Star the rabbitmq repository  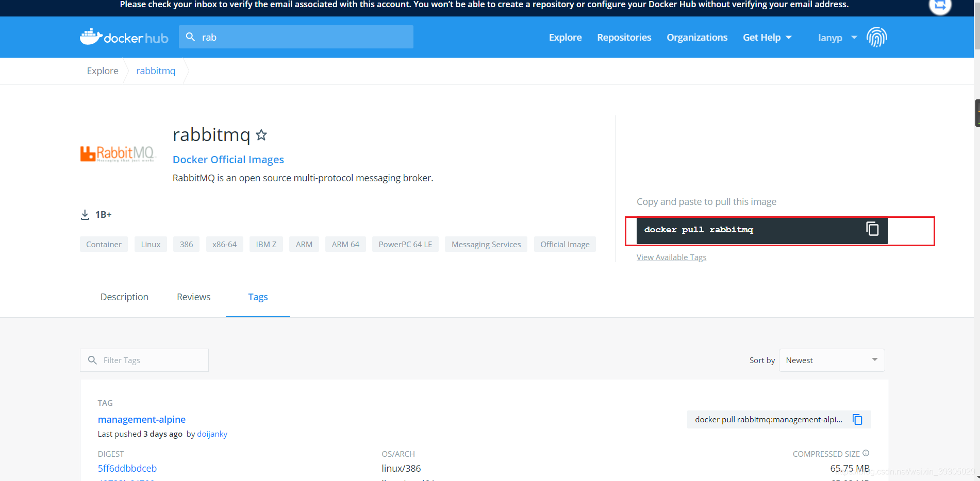[261, 135]
